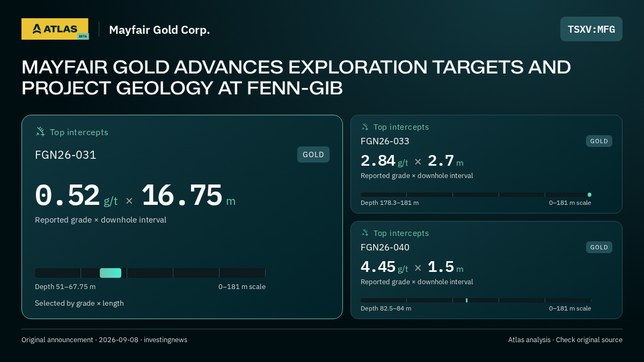The height and width of the screenshot is (362, 644).
Task: Click the headline about Fenn-Gib exploration targets
Action: [296, 77]
